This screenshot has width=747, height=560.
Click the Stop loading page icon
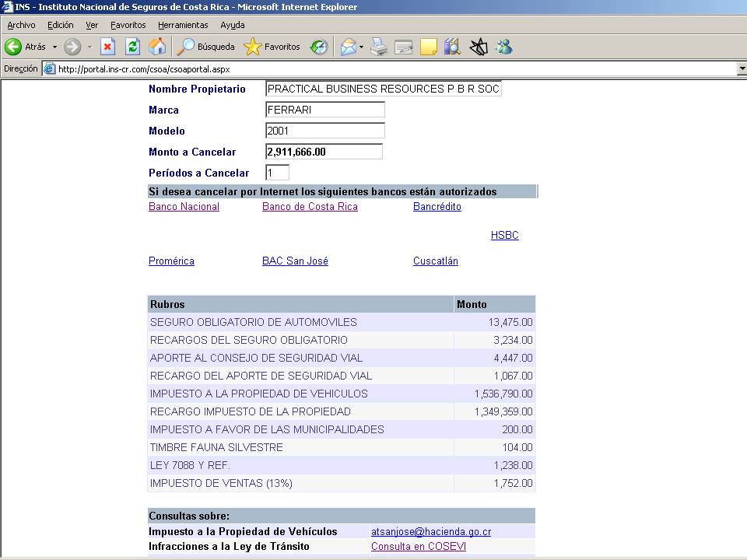(108, 47)
